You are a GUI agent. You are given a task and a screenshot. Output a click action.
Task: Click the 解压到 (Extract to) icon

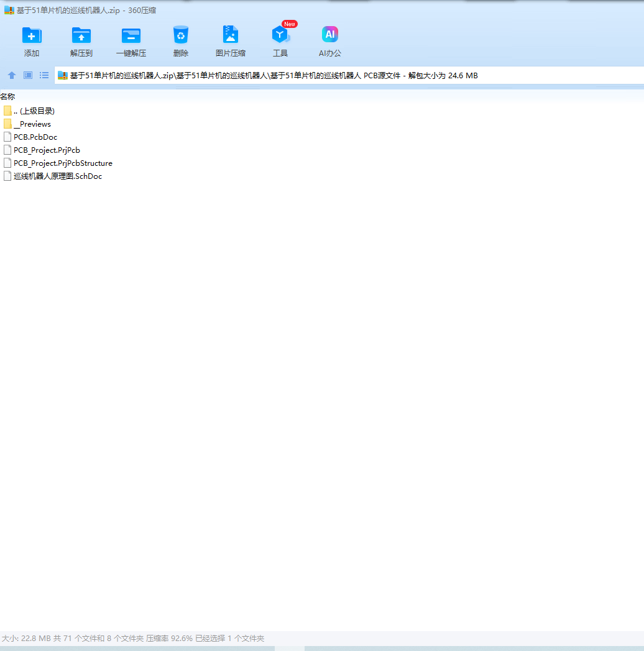click(x=81, y=35)
